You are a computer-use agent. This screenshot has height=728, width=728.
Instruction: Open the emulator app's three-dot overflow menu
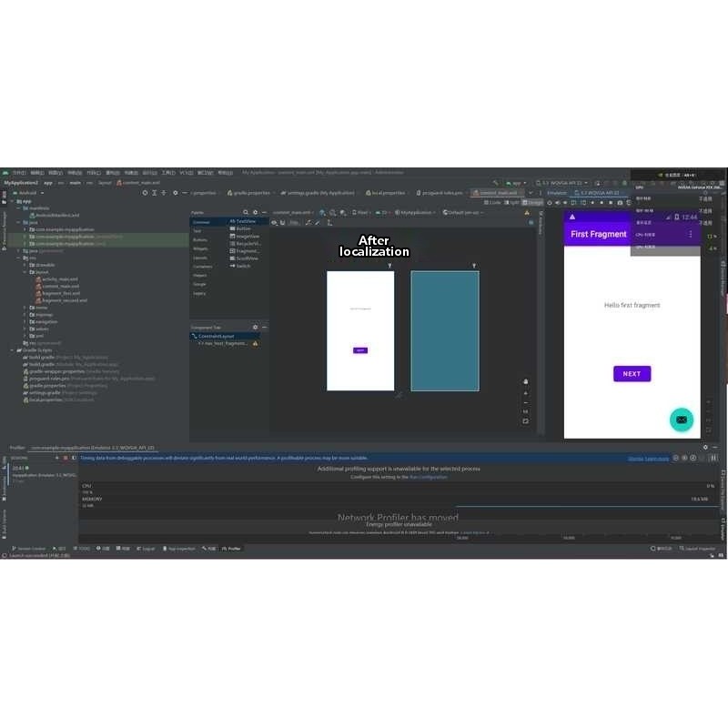click(x=691, y=235)
